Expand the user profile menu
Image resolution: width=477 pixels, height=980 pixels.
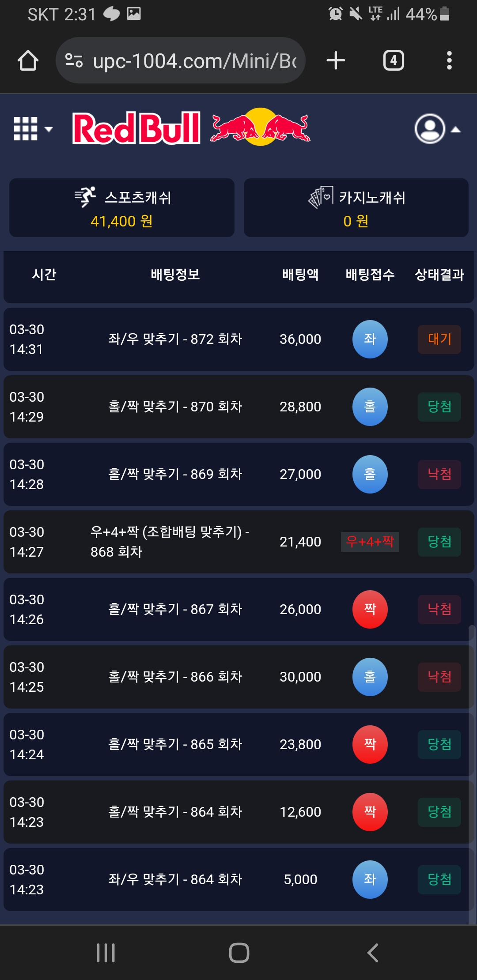click(x=436, y=129)
